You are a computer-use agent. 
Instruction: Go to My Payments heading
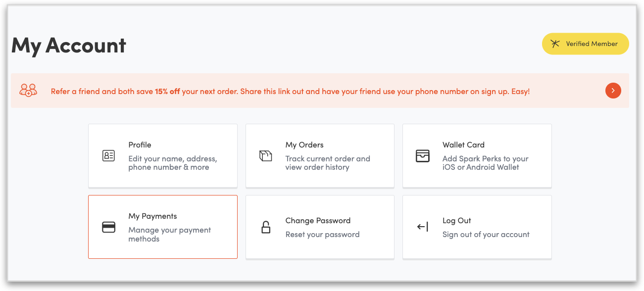pos(152,216)
